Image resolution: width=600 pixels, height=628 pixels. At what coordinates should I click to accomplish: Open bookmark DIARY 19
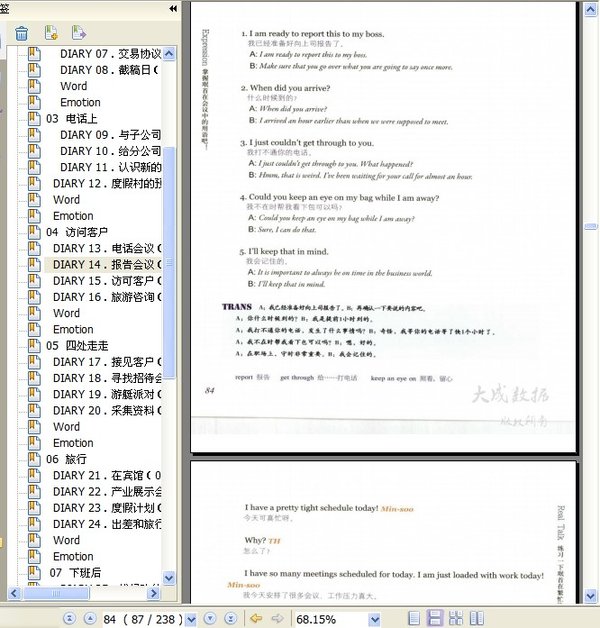tap(107, 394)
